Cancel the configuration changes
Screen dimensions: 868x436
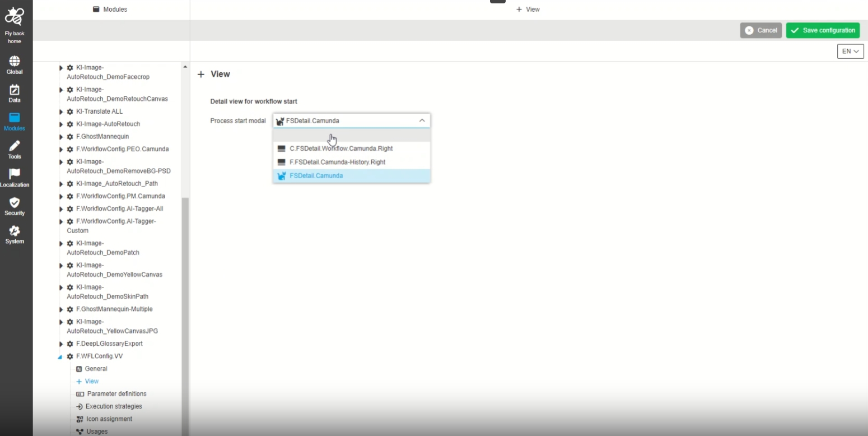point(760,30)
